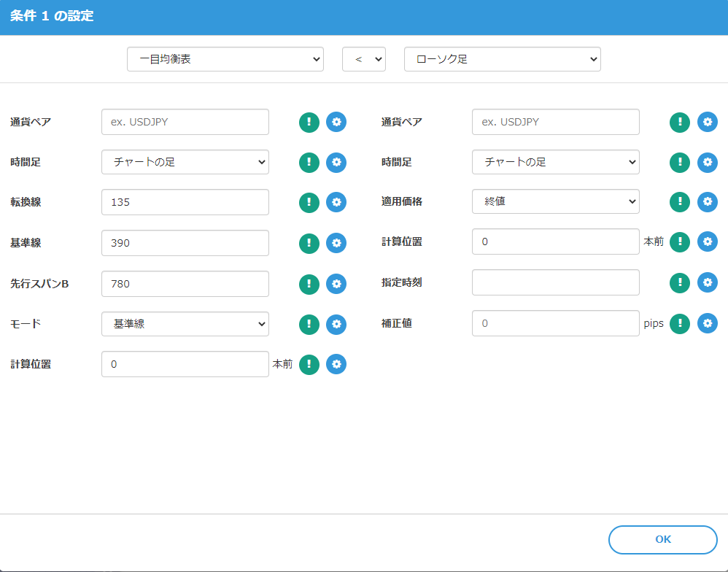Click green info icon for 指定時刻
The width and height of the screenshot is (728, 572).
680,283
